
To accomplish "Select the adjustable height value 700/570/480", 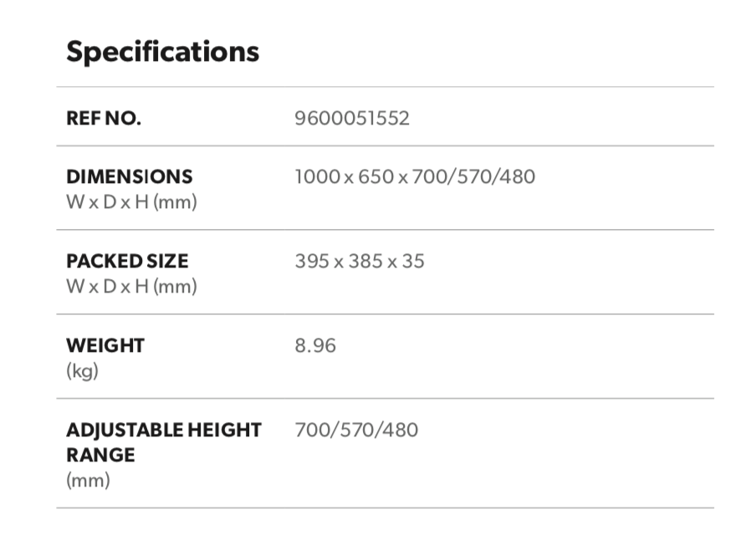I will [356, 430].
